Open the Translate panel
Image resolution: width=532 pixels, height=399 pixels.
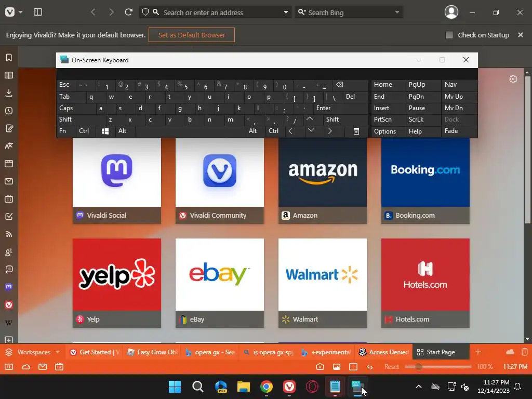pyautogui.click(x=9, y=146)
